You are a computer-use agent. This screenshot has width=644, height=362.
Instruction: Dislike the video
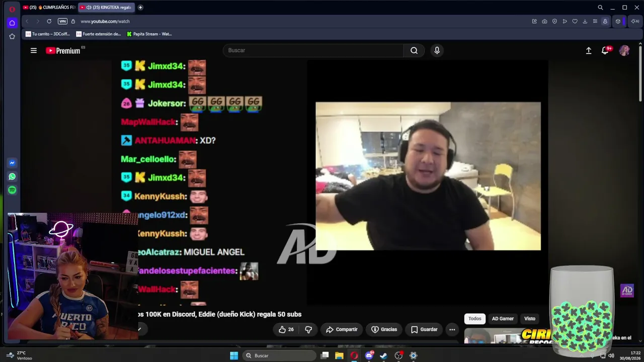308,329
